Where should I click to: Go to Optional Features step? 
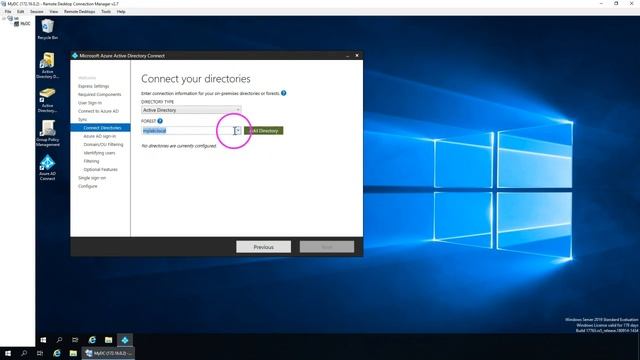100,169
